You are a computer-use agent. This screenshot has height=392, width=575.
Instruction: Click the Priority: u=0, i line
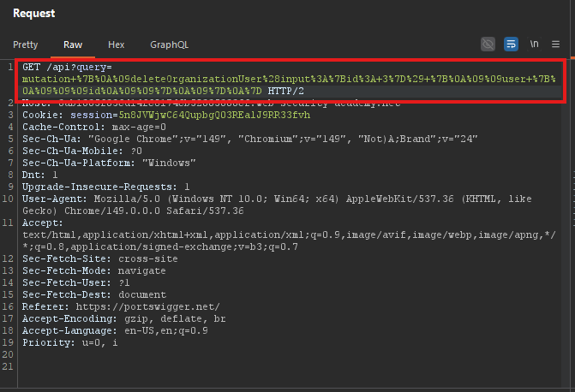69,343
